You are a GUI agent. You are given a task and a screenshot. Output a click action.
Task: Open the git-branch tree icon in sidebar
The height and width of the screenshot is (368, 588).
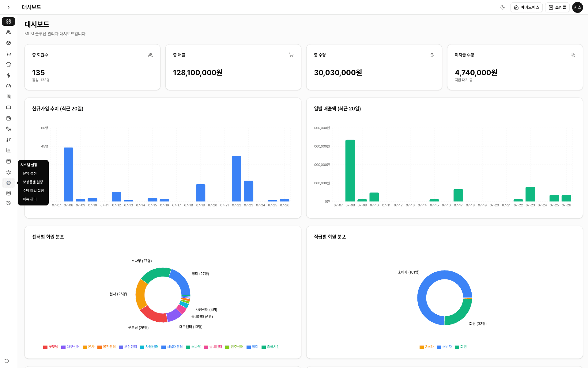pyautogui.click(x=9, y=140)
